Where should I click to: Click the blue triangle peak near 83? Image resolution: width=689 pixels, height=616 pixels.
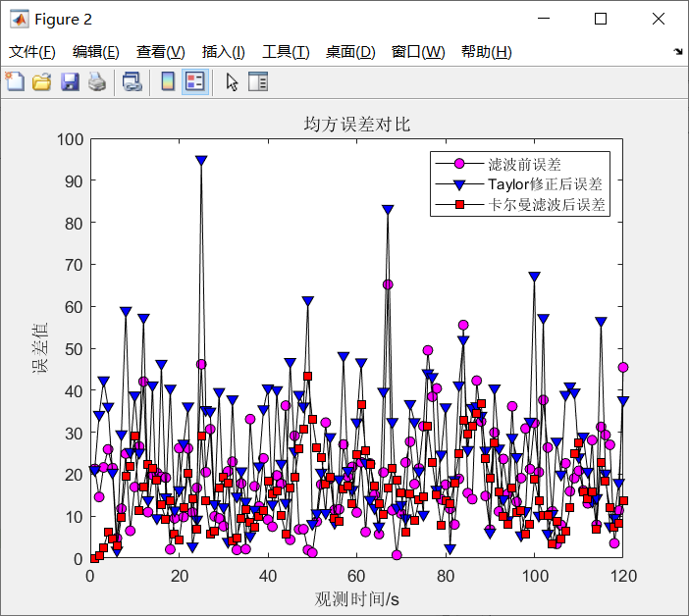388,210
